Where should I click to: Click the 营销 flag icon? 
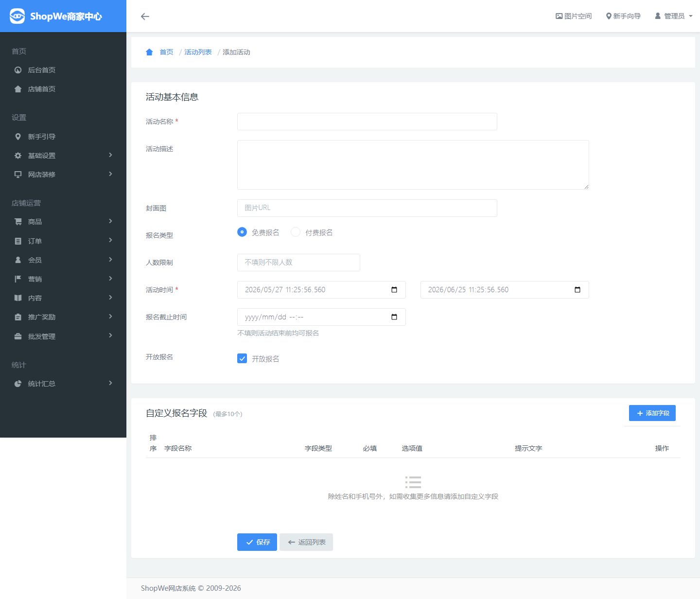click(18, 279)
